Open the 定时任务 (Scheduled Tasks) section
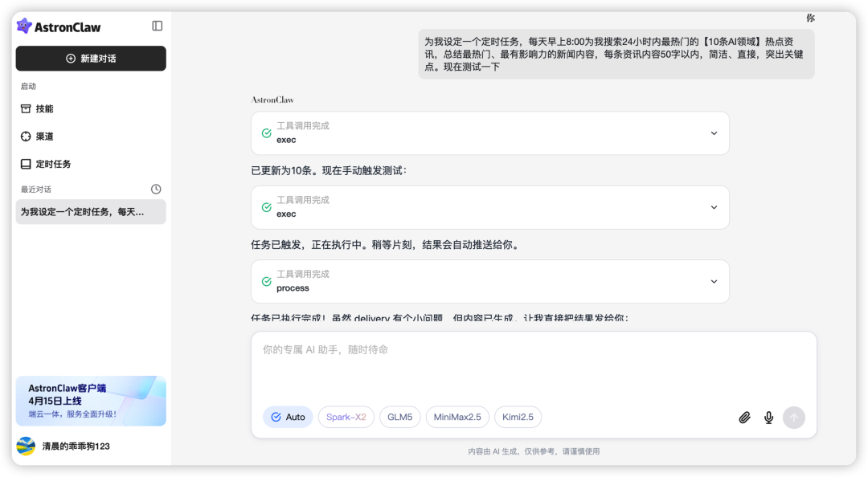 click(50, 163)
